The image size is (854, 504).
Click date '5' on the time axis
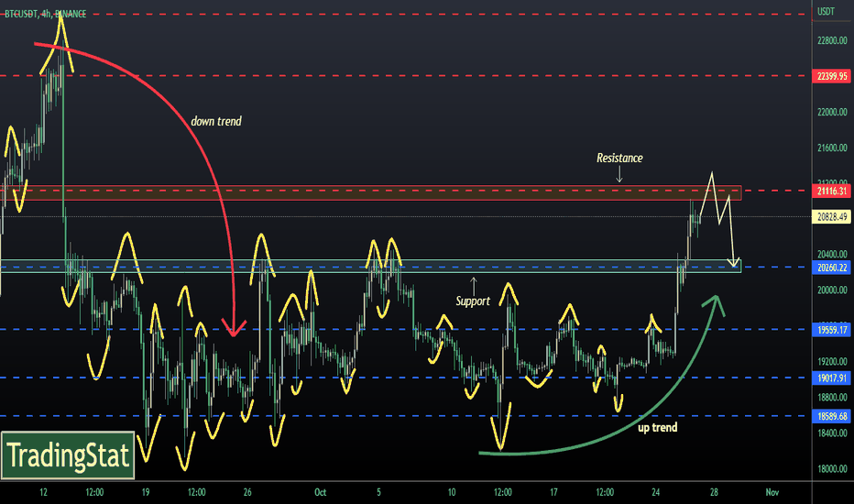pyautogui.click(x=378, y=492)
